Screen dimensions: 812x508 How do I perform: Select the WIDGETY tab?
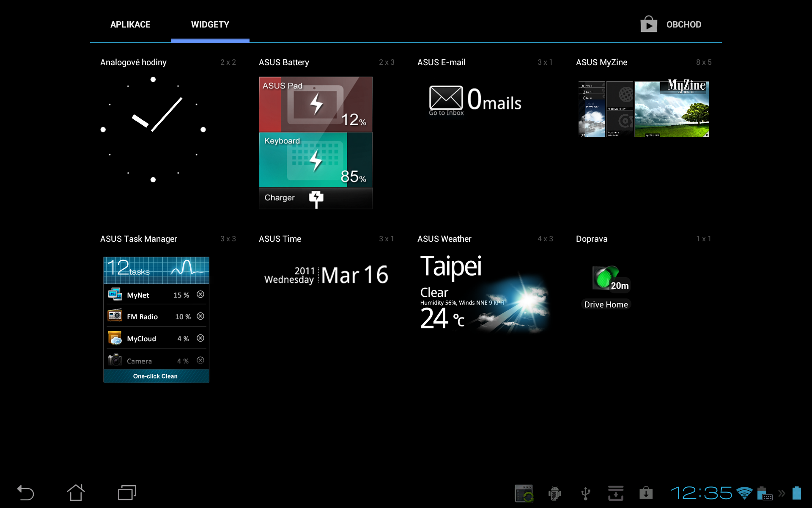pos(210,24)
